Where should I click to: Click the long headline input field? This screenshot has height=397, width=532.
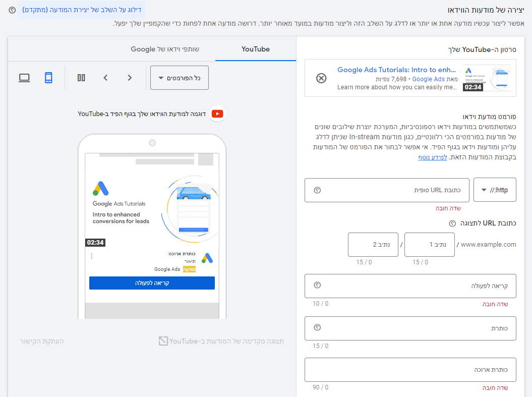point(410,370)
